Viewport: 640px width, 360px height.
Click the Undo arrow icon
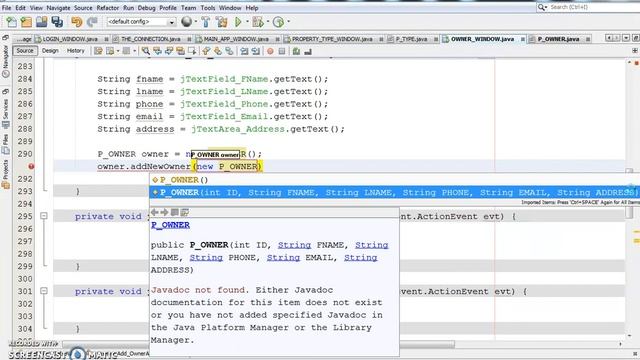coord(76,22)
